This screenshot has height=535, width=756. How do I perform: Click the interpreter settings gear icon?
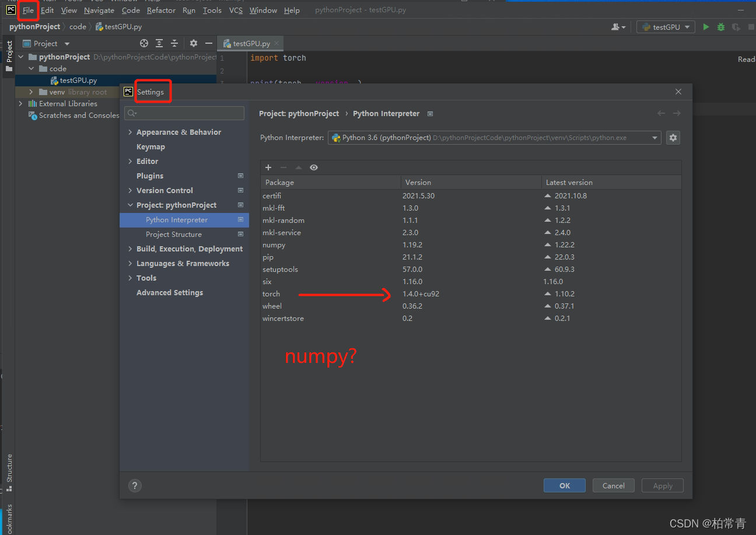[673, 138]
